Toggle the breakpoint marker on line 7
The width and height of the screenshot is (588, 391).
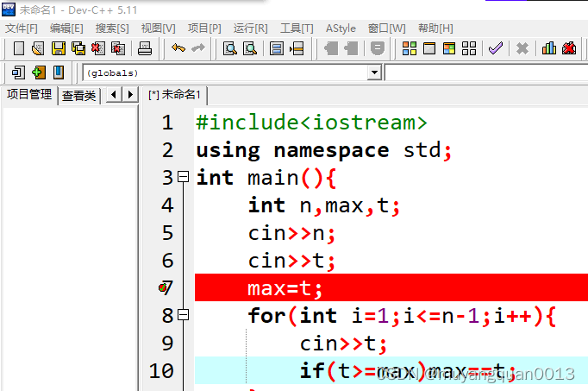(x=162, y=287)
